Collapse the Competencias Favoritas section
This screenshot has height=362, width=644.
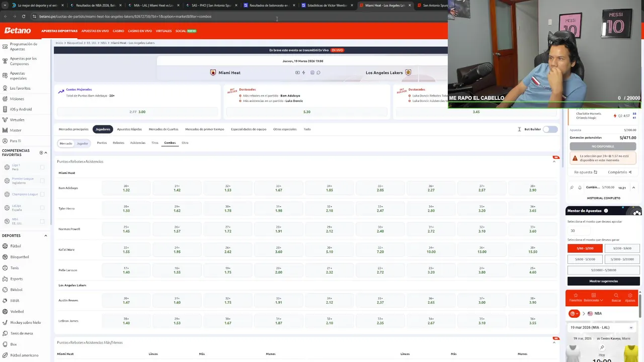click(x=46, y=152)
